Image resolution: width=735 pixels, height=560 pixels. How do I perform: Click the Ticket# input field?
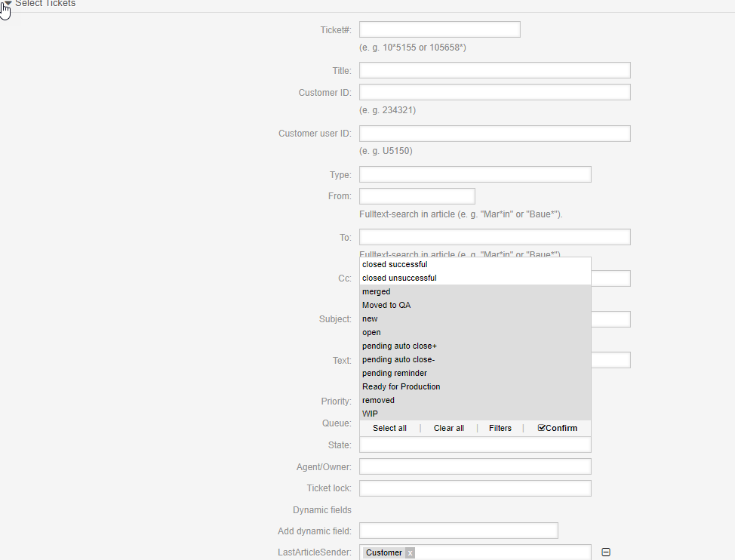[x=439, y=29]
